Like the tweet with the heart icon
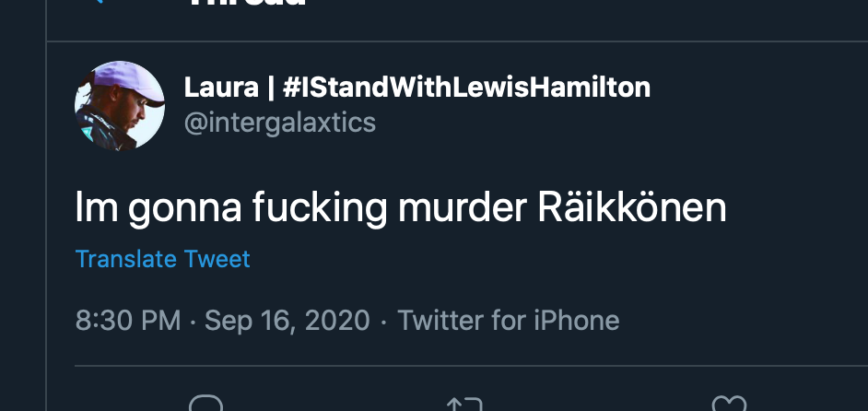The height and width of the screenshot is (411, 868). (729, 404)
